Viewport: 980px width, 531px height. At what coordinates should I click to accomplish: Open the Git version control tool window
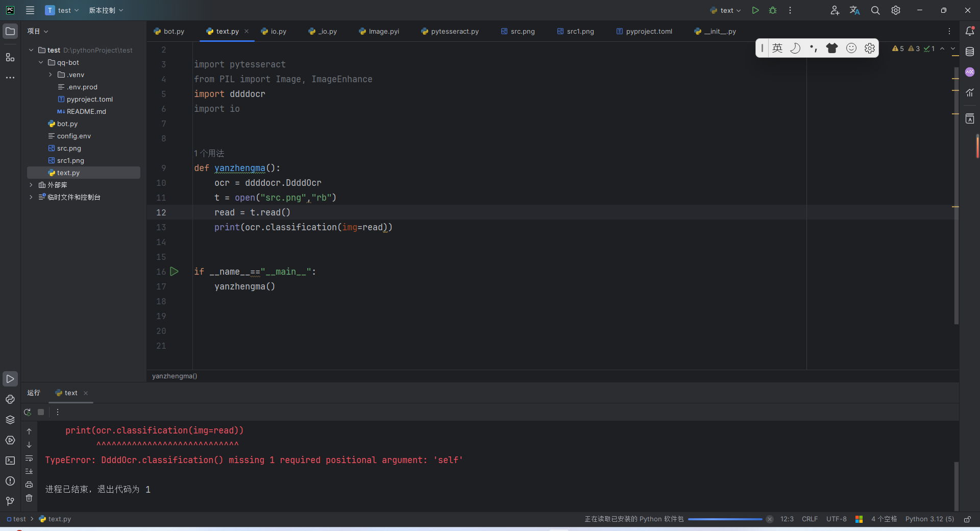(x=10, y=501)
